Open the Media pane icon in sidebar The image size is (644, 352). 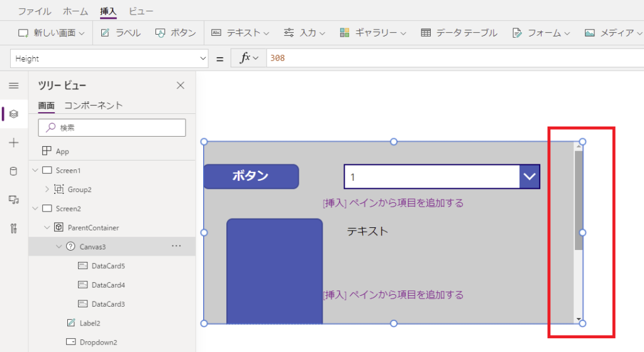point(14,200)
